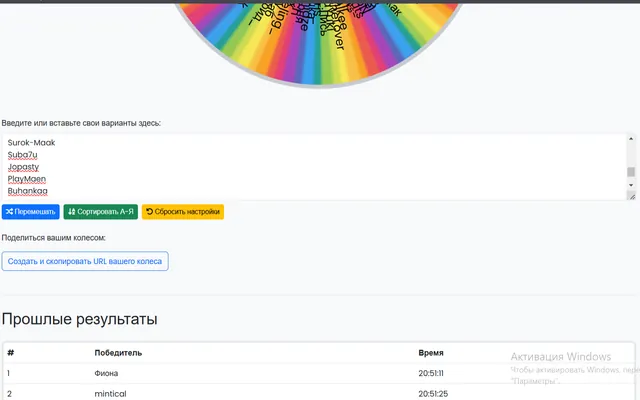
Task: Click the Suba7u entry in the list
Action: [x=22, y=155]
